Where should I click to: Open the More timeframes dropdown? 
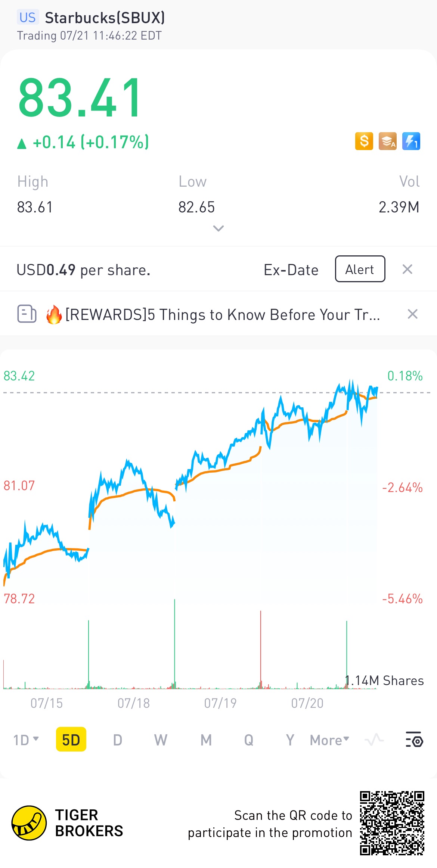tap(329, 740)
